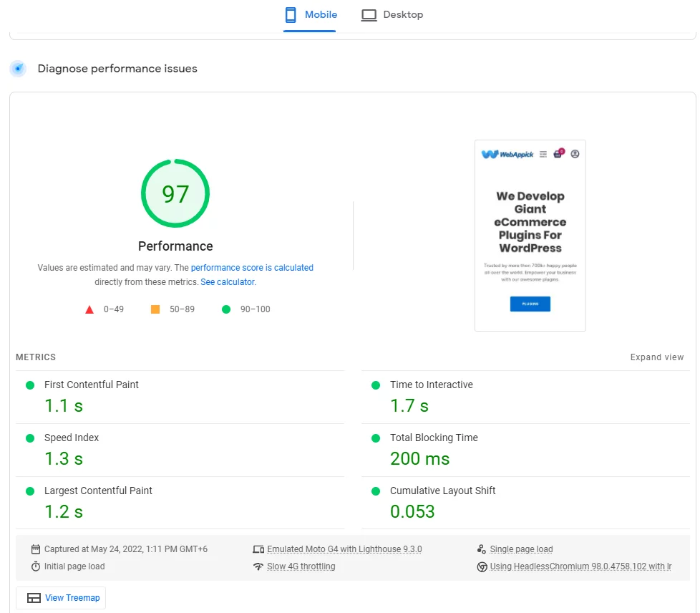Click the Cumulative Layout Shift label
The image size is (700, 613).
click(x=443, y=491)
